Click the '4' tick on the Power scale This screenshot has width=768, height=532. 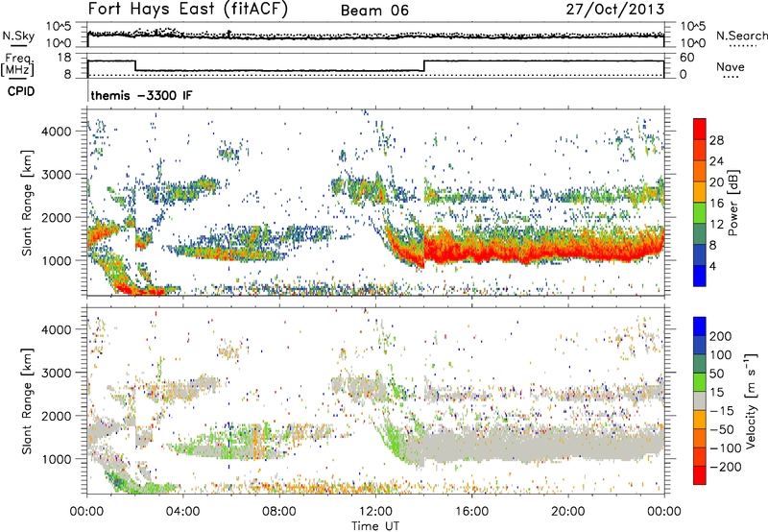pos(712,267)
